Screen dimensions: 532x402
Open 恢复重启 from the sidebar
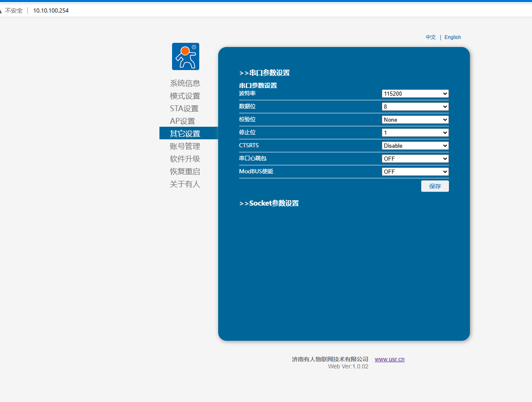[x=185, y=172]
